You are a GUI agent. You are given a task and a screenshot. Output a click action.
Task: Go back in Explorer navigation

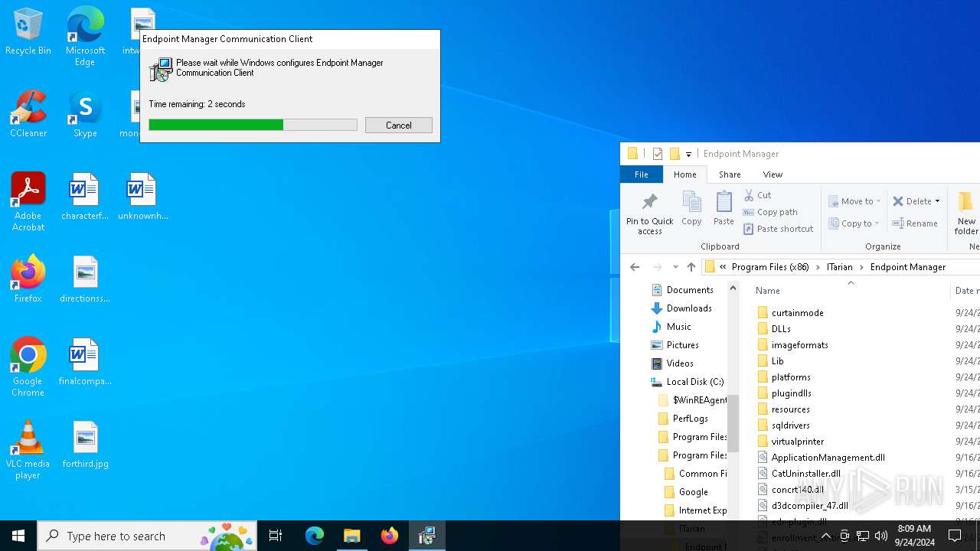[635, 267]
